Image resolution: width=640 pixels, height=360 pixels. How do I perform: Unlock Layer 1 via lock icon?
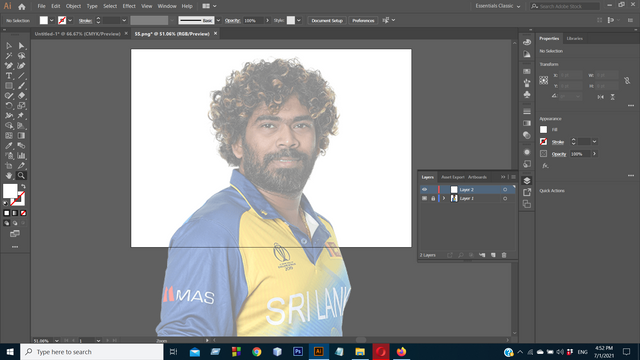click(x=433, y=198)
